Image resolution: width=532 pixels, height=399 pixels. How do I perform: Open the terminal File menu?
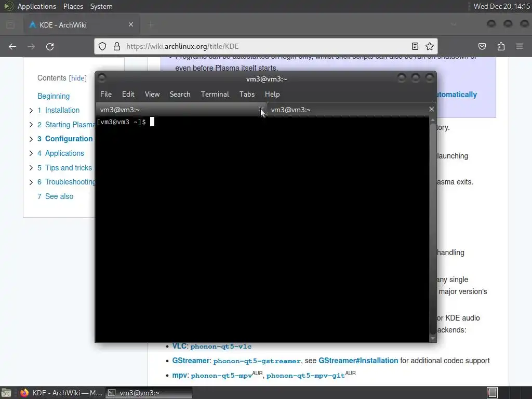106,95
